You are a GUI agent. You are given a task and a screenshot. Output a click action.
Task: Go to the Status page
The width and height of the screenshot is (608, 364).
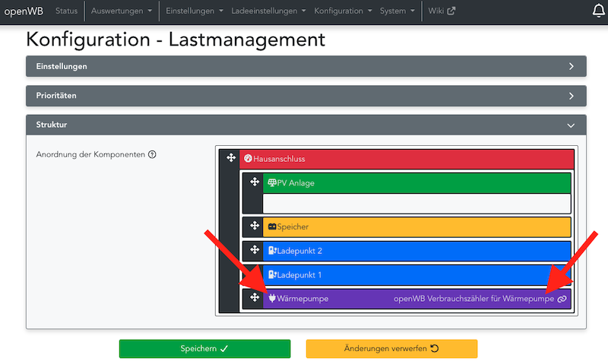tap(66, 11)
